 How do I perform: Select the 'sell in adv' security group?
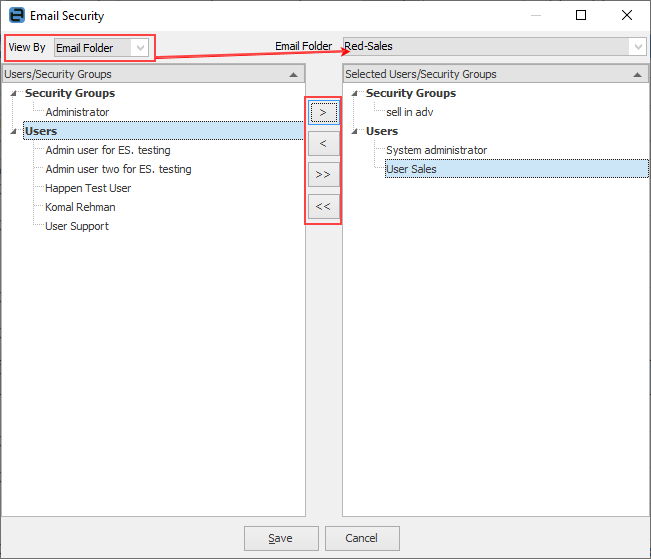click(x=410, y=112)
